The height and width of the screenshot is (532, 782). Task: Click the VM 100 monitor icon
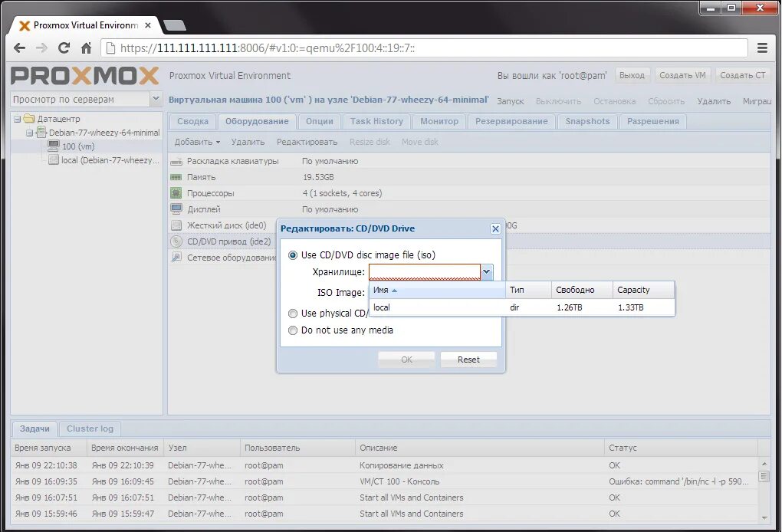pyautogui.click(x=54, y=146)
